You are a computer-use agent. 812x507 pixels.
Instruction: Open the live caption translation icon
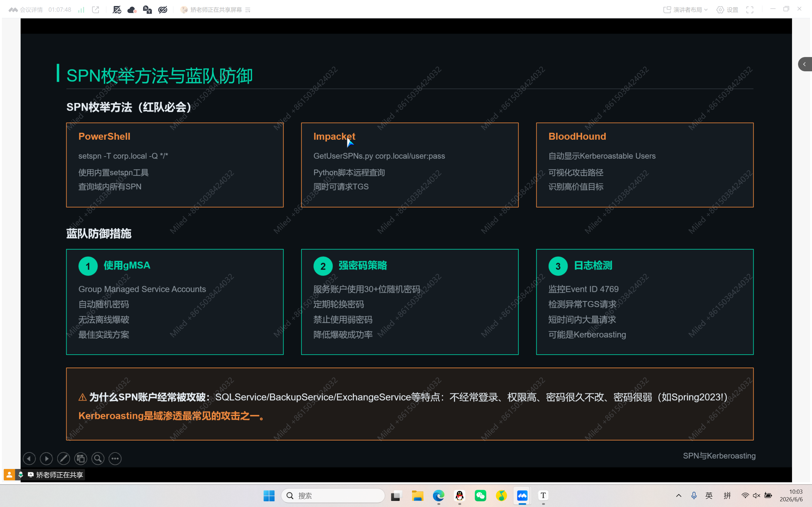147,10
